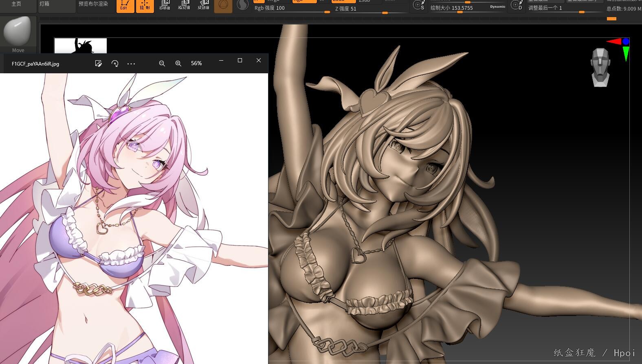
Task: Open the three-dot more options menu
Action: [131, 64]
